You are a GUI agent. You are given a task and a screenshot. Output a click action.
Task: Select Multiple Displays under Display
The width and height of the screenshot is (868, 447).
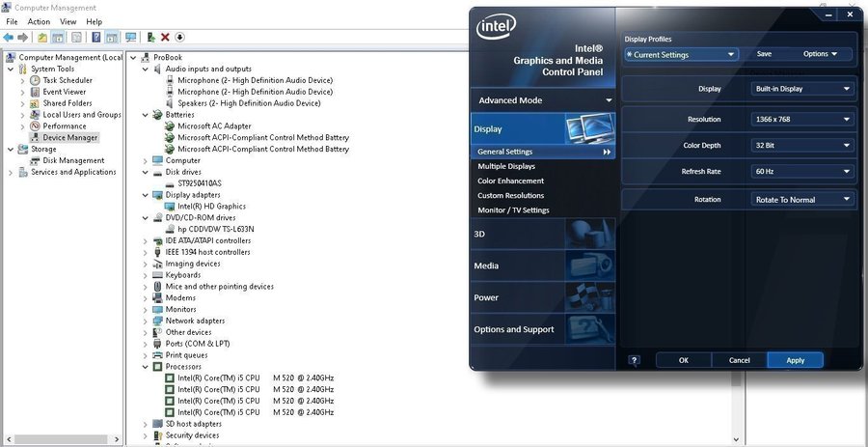coord(506,166)
